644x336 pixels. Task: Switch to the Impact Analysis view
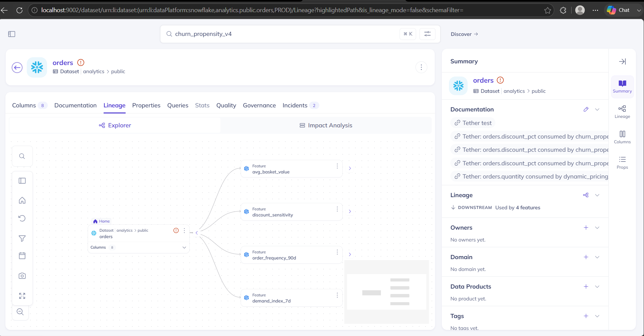point(326,125)
